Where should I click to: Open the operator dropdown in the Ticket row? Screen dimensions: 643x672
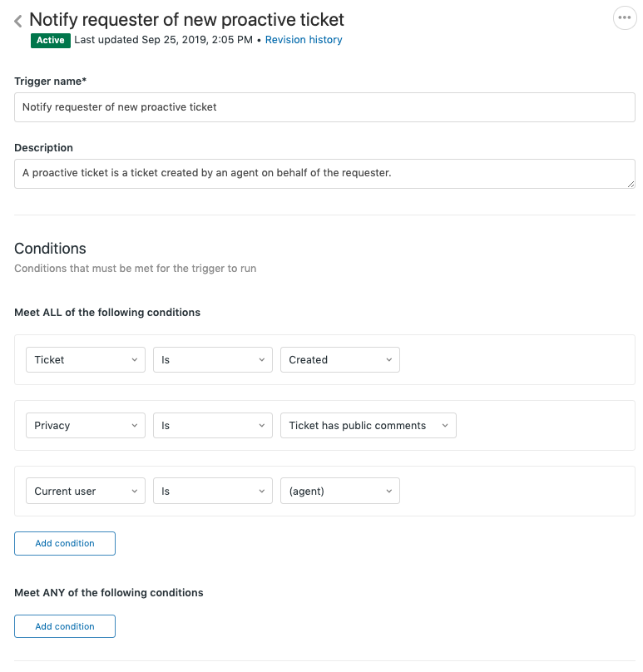click(x=212, y=360)
